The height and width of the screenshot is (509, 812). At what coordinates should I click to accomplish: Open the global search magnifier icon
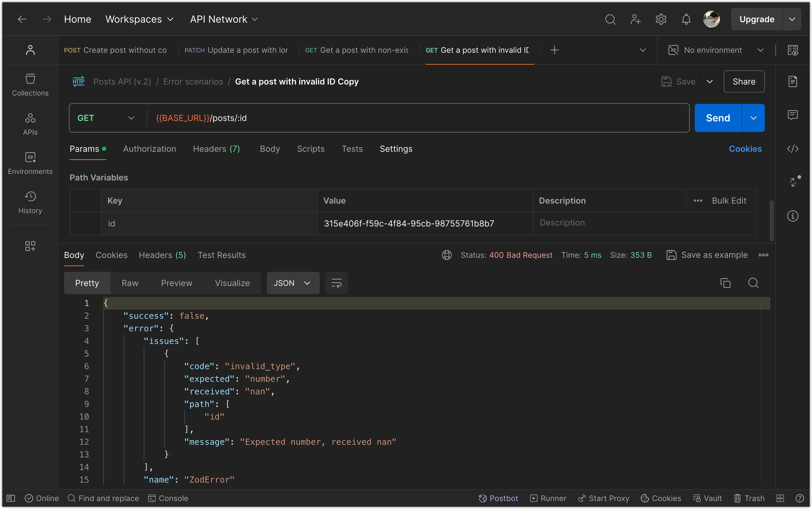610,19
